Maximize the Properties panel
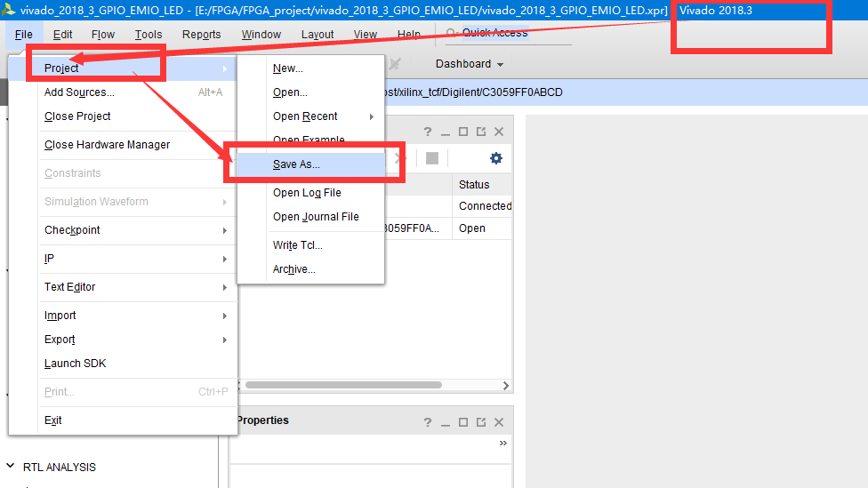Image resolution: width=868 pixels, height=488 pixels. pyautogui.click(x=463, y=422)
